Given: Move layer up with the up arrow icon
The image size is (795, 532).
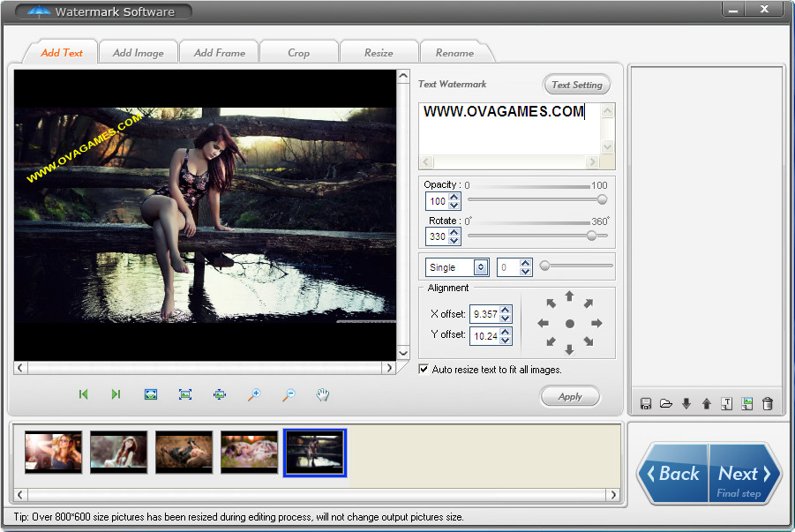Looking at the screenshot, I should coord(706,404).
